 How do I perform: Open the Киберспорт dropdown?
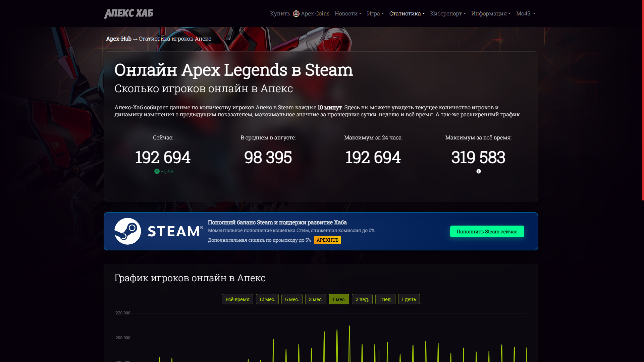pyautogui.click(x=447, y=13)
